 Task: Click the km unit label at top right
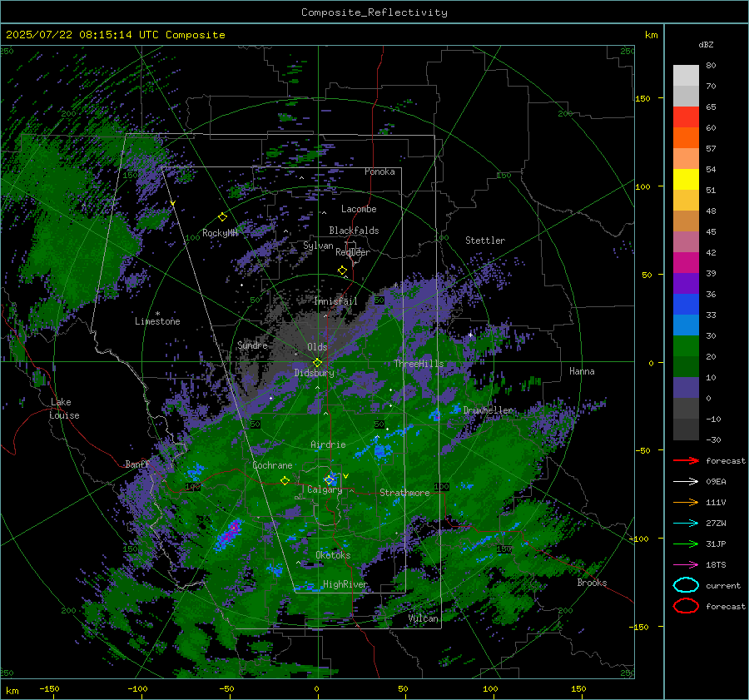[651, 35]
